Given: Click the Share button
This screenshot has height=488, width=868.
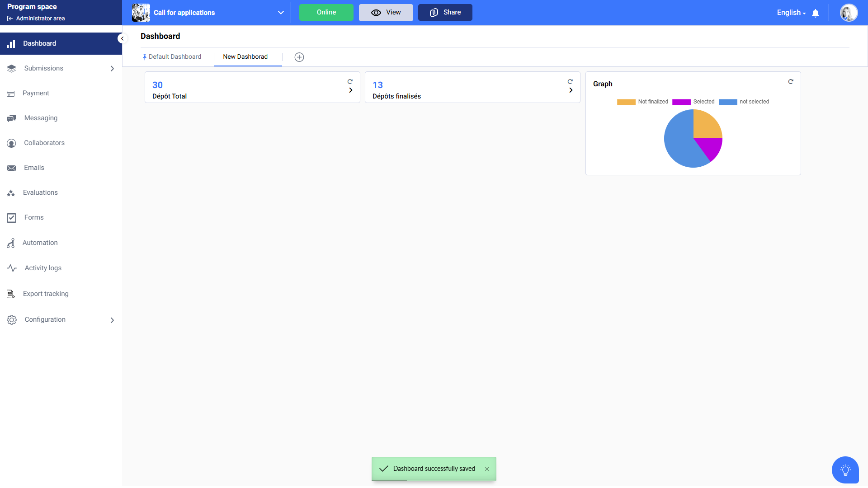Looking at the screenshot, I should pos(445,12).
